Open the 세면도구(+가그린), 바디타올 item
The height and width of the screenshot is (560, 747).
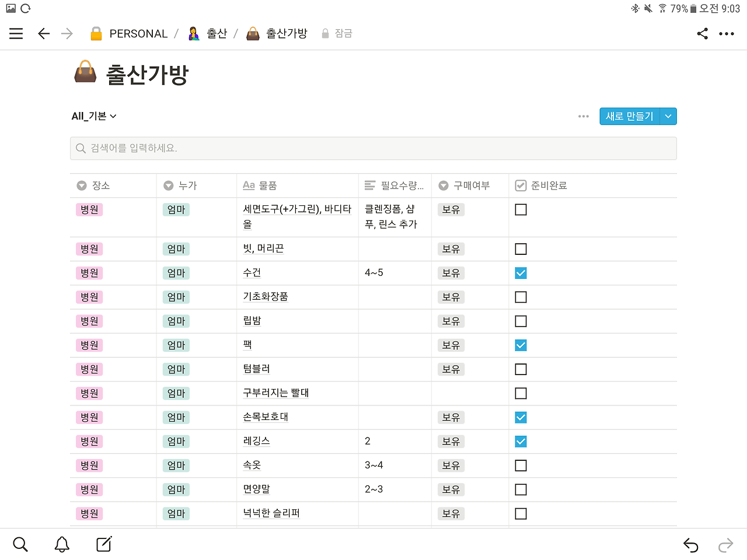coord(297,216)
